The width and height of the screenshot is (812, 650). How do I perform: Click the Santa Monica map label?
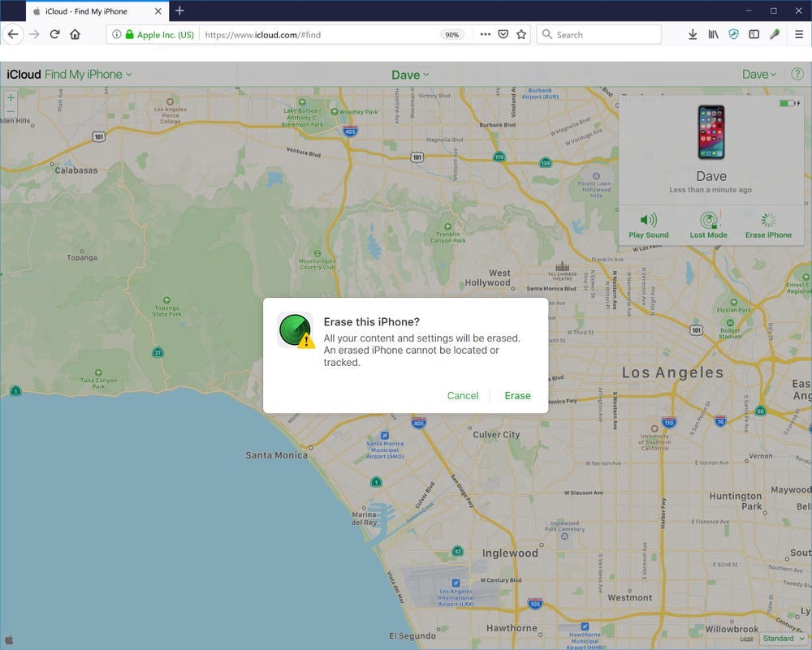[277, 455]
